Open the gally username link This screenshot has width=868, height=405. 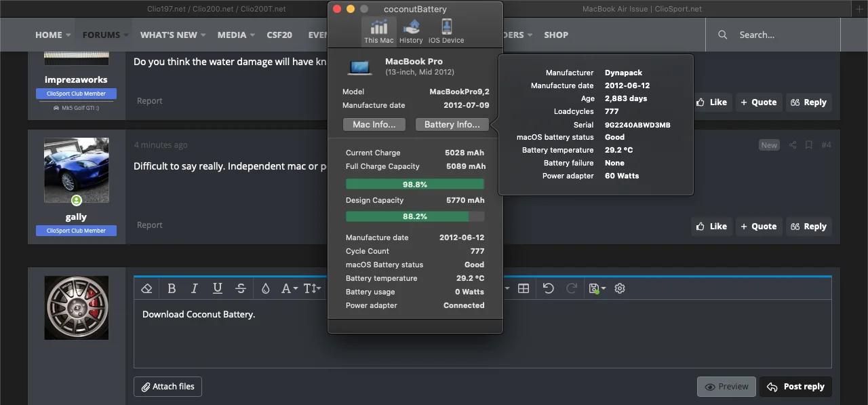click(76, 217)
